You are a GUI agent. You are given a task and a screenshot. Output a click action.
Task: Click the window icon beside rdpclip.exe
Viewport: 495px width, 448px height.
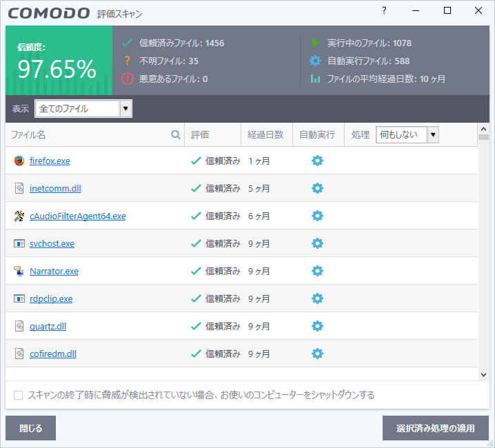point(19,298)
